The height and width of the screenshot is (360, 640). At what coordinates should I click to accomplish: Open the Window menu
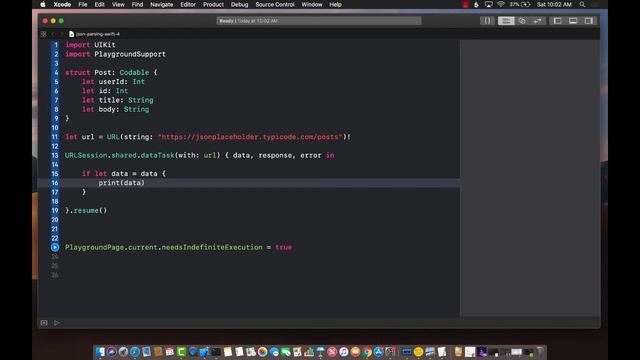pos(312,4)
